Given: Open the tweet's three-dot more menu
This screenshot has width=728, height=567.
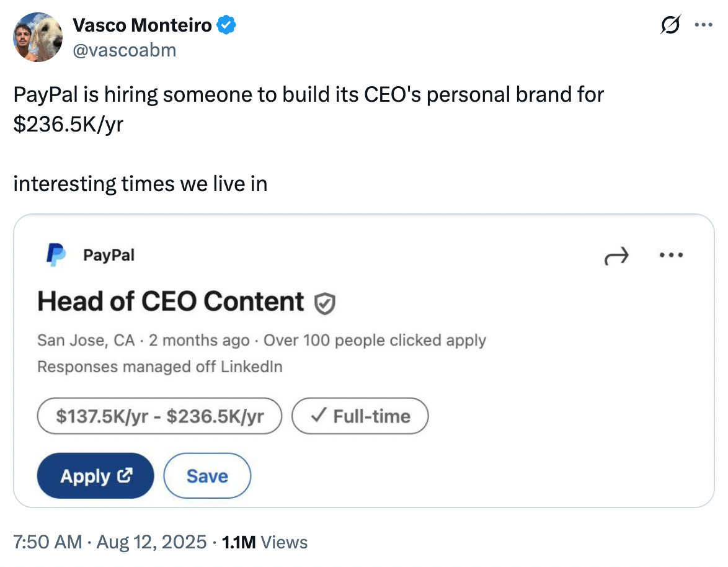Looking at the screenshot, I should [x=703, y=26].
